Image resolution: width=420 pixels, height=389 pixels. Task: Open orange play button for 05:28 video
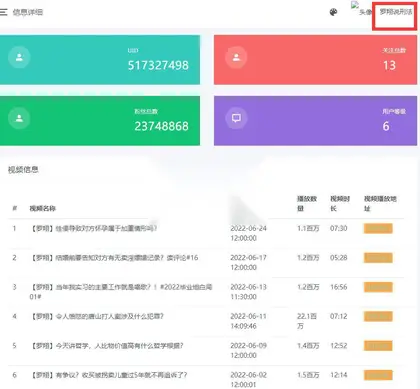[378, 258]
